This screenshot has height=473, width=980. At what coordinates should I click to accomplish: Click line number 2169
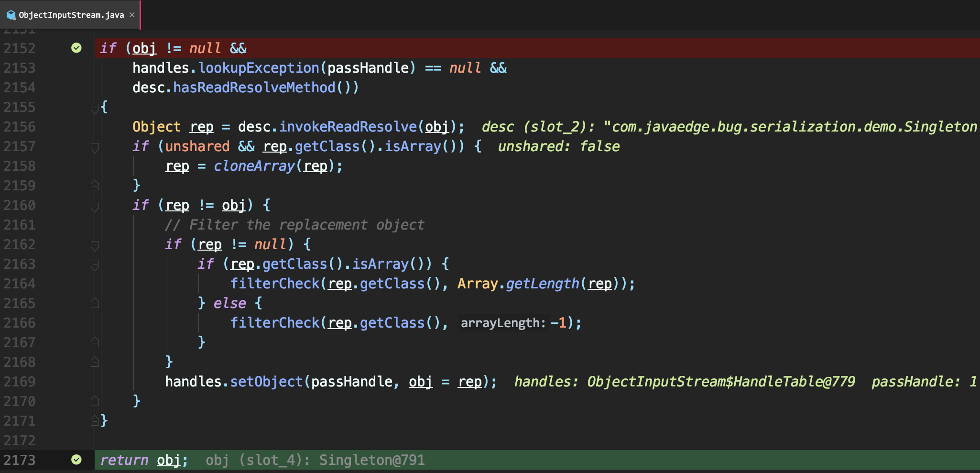tap(20, 382)
